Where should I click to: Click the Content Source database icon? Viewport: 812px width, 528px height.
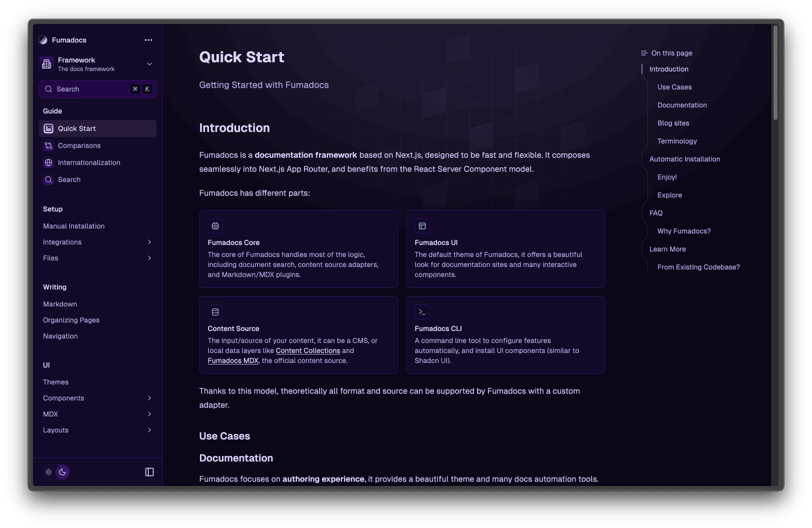click(215, 312)
